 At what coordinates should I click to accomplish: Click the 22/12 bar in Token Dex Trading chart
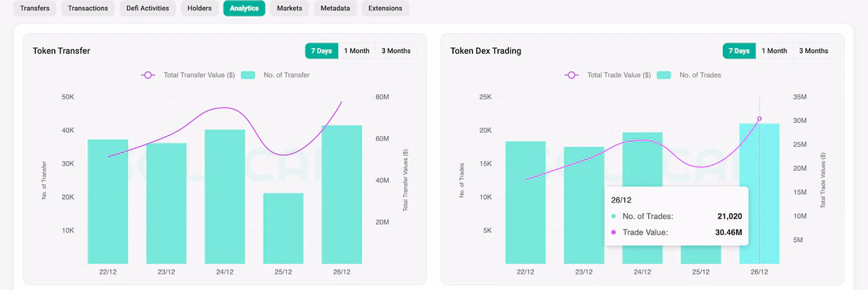(526, 203)
